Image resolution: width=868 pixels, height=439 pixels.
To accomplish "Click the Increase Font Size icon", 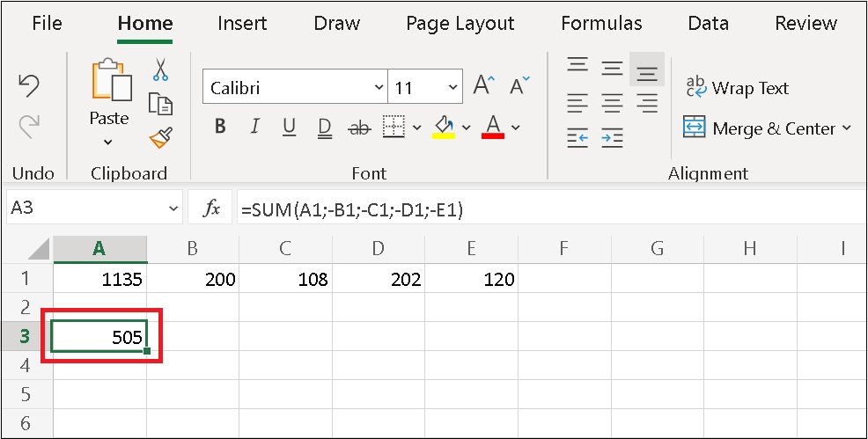I will click(x=484, y=86).
